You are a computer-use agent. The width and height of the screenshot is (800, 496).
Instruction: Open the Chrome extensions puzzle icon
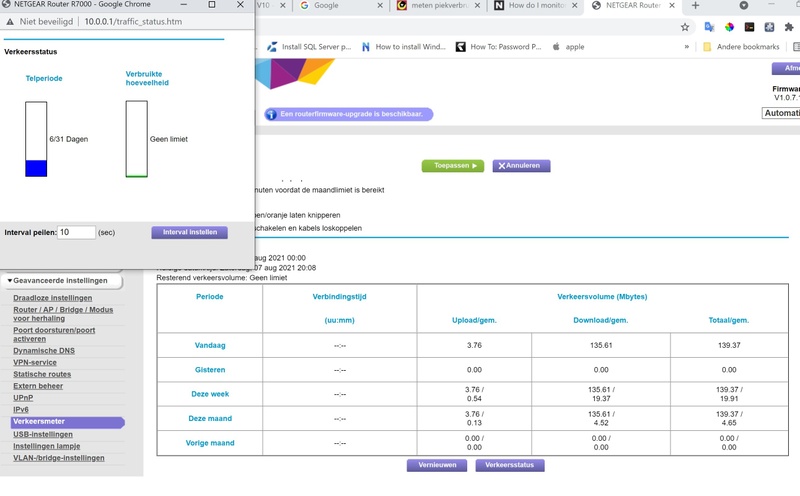pyautogui.click(x=789, y=27)
